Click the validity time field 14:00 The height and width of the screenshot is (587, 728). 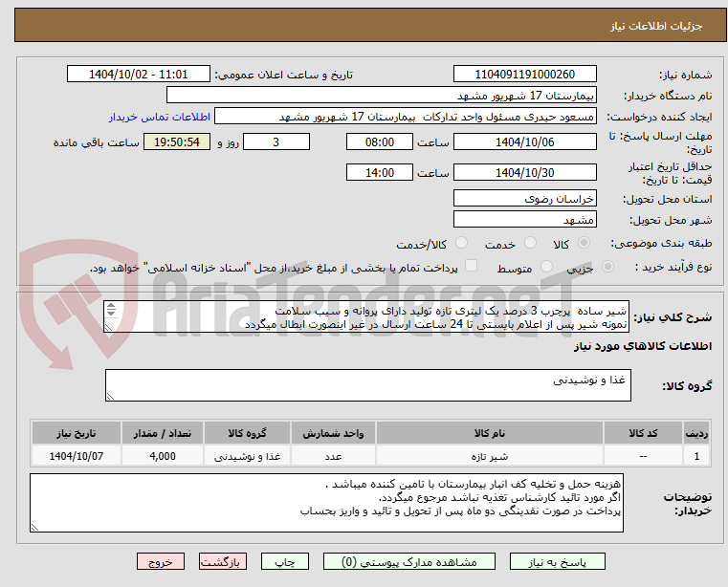pos(380,173)
